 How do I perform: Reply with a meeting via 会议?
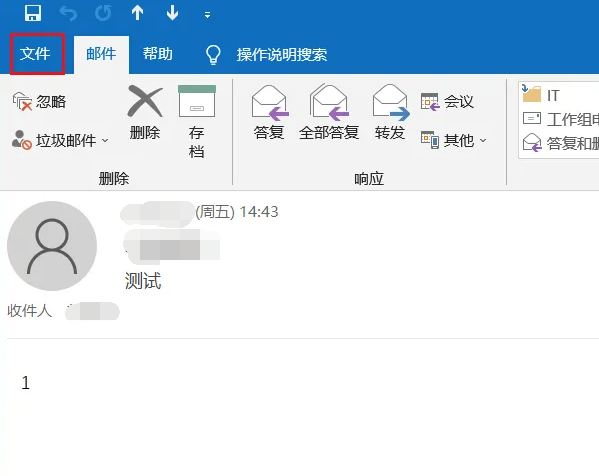447,102
